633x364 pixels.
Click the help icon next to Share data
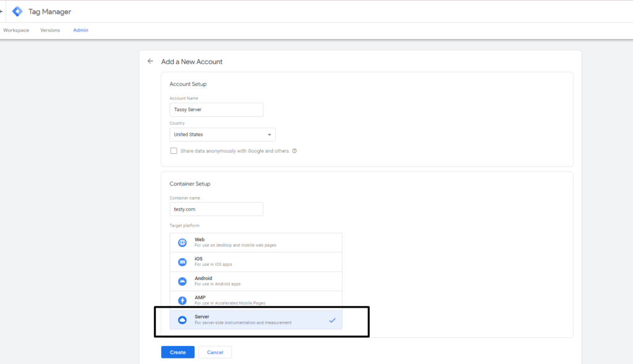pyautogui.click(x=294, y=151)
